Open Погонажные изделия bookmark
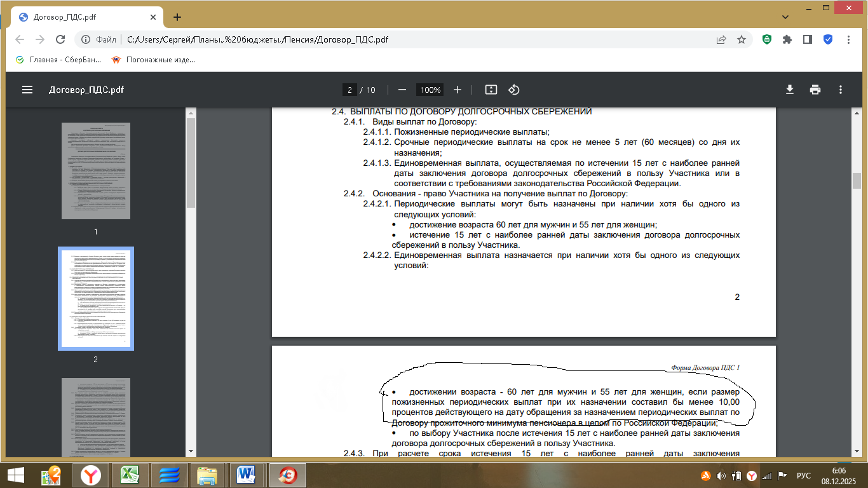The image size is (868, 488). (153, 60)
